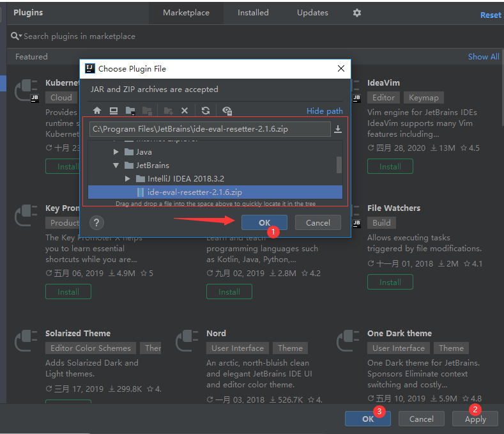
Task: Install the Key Promoter plugin
Action: point(68,292)
